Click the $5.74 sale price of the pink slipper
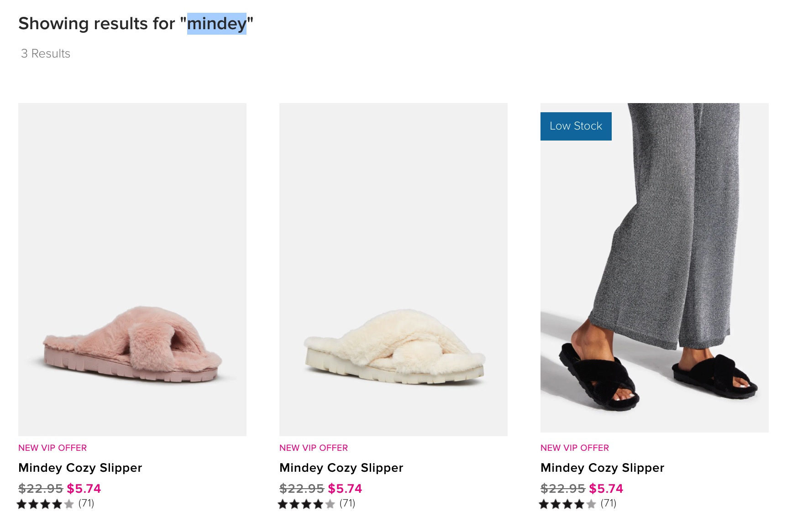Image resolution: width=787 pixels, height=532 pixels. pos(84,489)
